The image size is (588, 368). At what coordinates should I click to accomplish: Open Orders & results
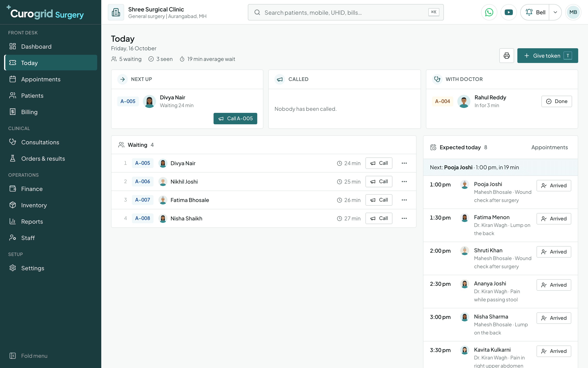tap(51, 158)
